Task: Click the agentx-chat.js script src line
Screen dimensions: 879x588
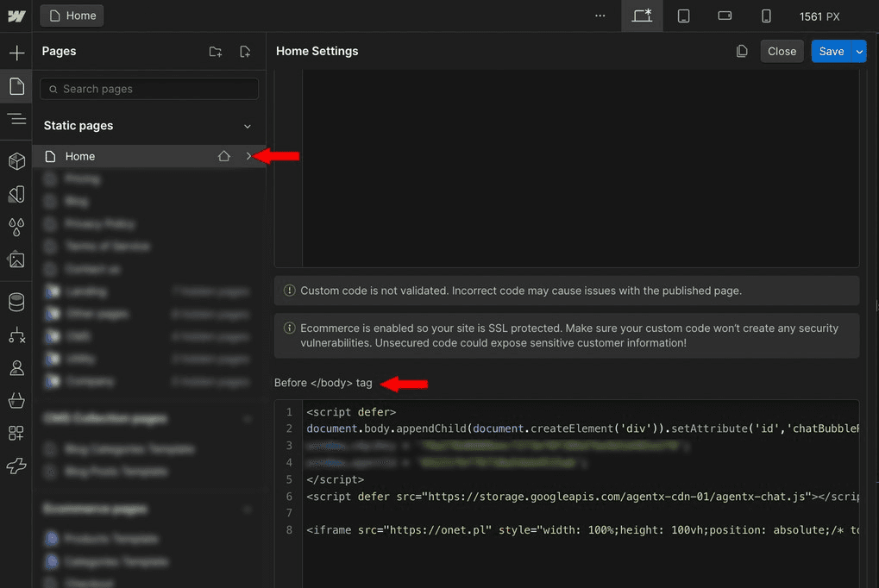Action: point(582,497)
